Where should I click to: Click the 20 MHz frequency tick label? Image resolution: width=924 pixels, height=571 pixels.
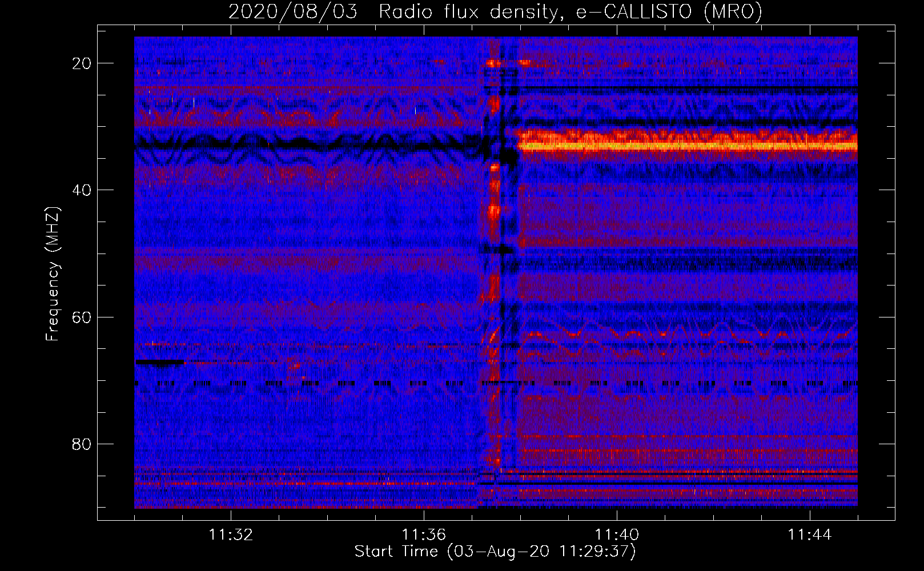[82, 63]
